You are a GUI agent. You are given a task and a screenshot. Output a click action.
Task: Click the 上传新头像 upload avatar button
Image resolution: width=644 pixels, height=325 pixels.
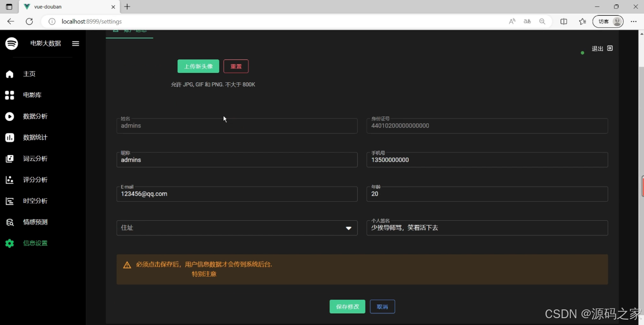(x=198, y=66)
